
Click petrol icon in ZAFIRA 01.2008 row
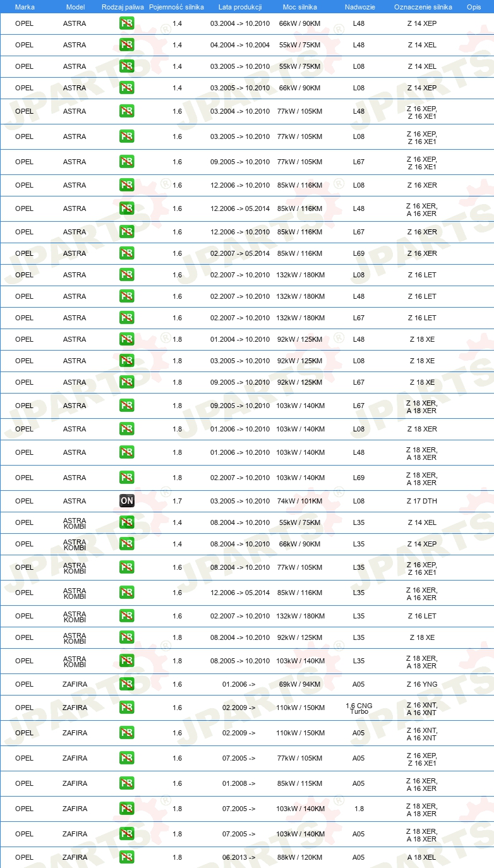click(x=127, y=783)
